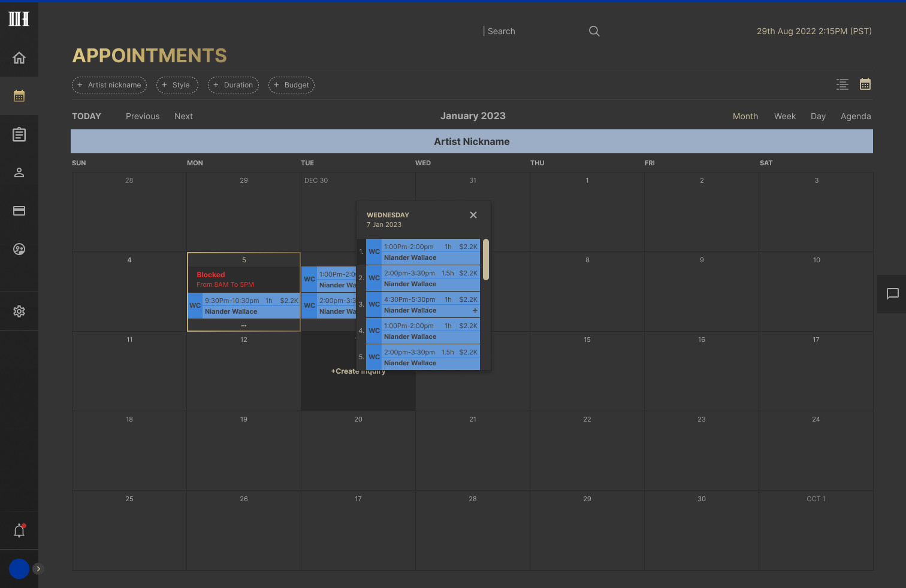Viewport: 906px width, 588px height.
Task: Open notifications bell
Action: [19, 531]
